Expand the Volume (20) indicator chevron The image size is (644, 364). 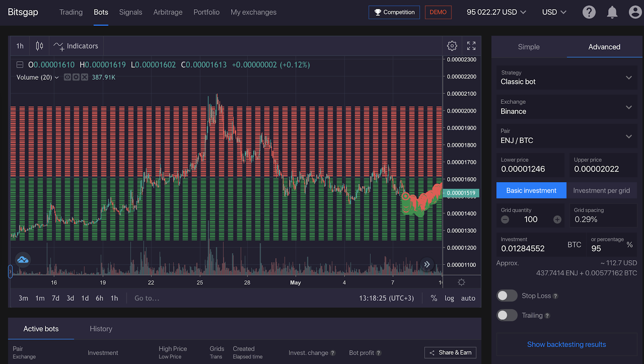[x=57, y=77]
